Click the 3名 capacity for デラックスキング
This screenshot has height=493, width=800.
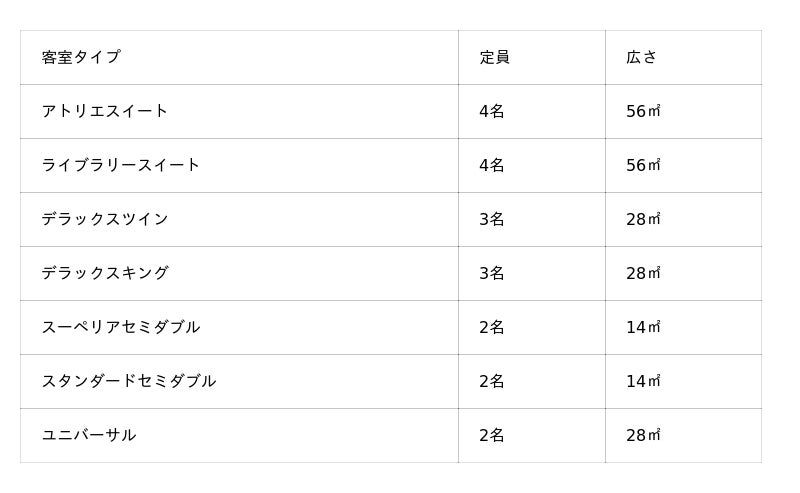click(x=491, y=273)
